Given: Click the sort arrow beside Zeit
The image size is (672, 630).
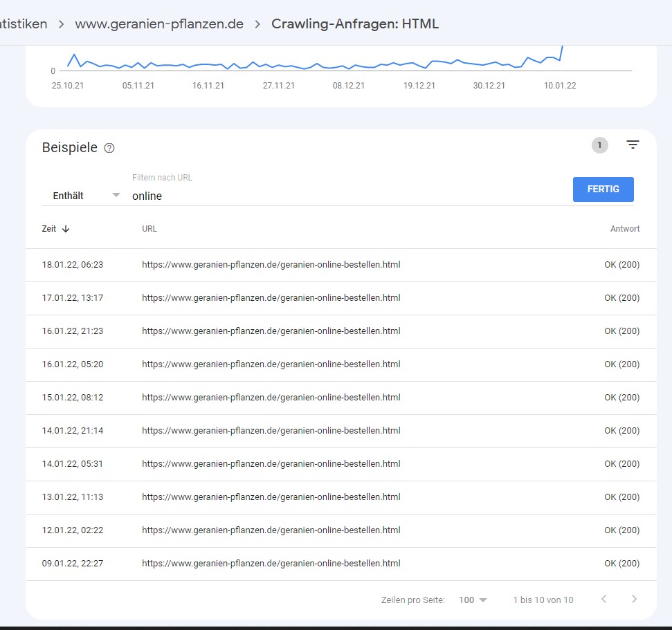Looking at the screenshot, I should click(x=66, y=229).
